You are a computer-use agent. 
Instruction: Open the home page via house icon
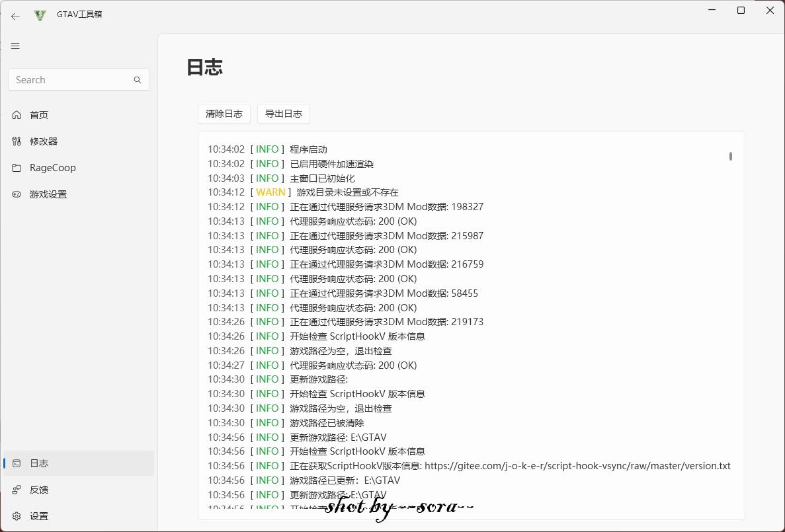(x=17, y=115)
